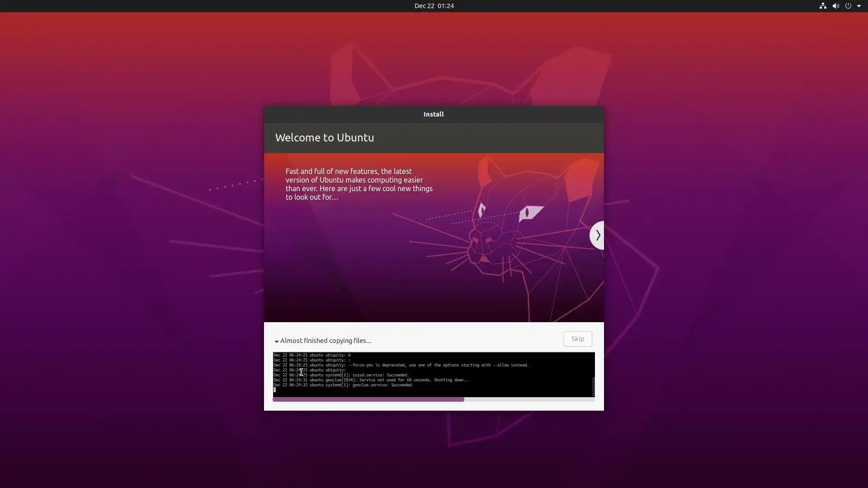Click the volume speaker icon
This screenshot has width=868, height=488.
click(x=835, y=6)
